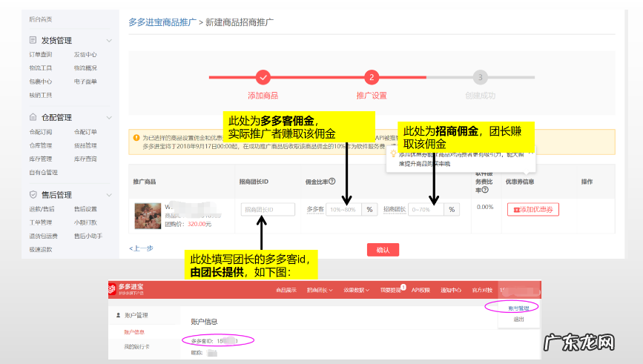Click the 发货管理 document icon

click(33, 40)
